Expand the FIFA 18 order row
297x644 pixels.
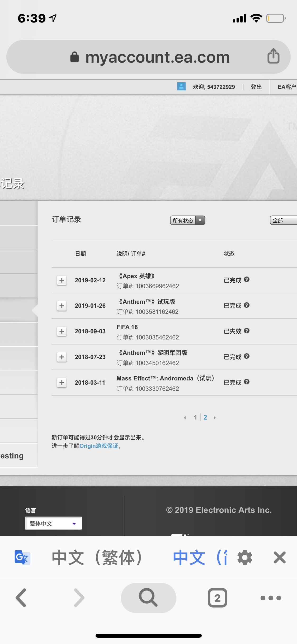[62, 331]
